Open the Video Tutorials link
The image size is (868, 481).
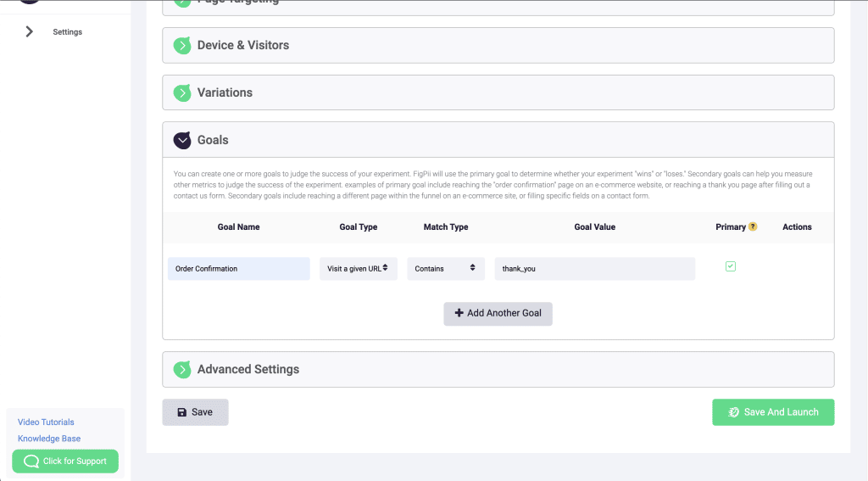[46, 422]
